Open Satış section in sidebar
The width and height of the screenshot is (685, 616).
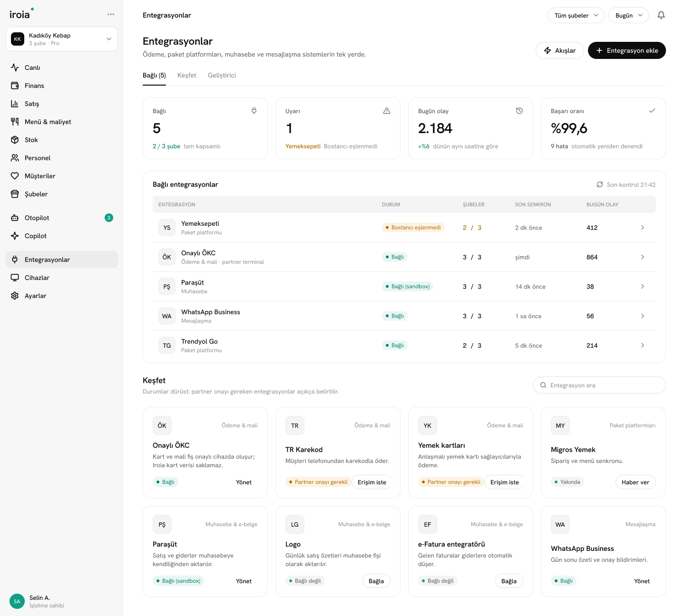pos(62,104)
